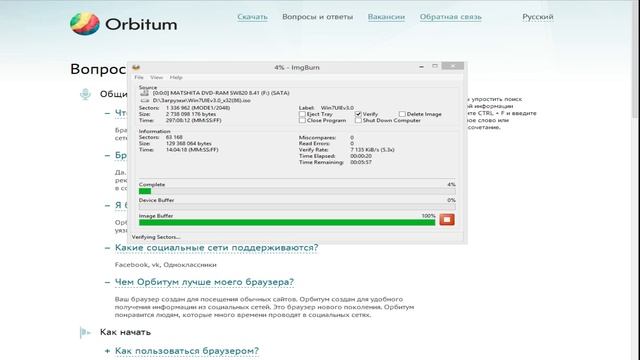This screenshot has height=360, width=640.
Task: Click the Image Buffer progress bar
Action: 287,222
